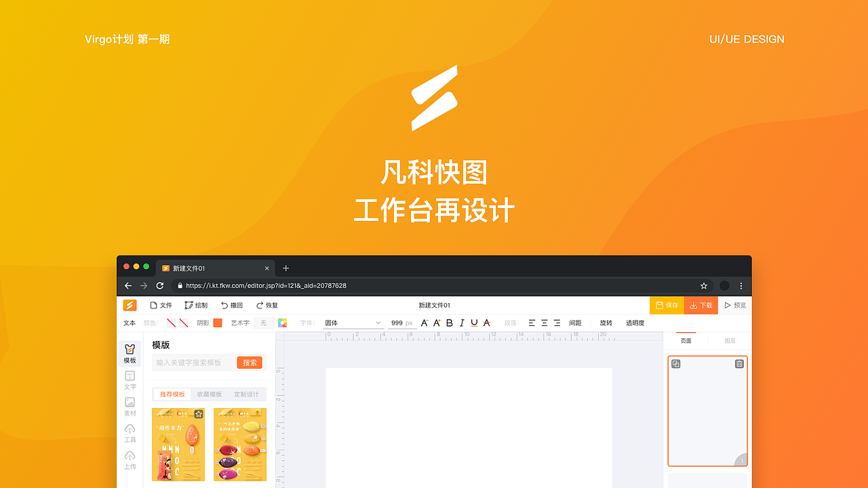Toggle bold formatting on the text
Screen dimensions: 868x488
tap(449, 323)
